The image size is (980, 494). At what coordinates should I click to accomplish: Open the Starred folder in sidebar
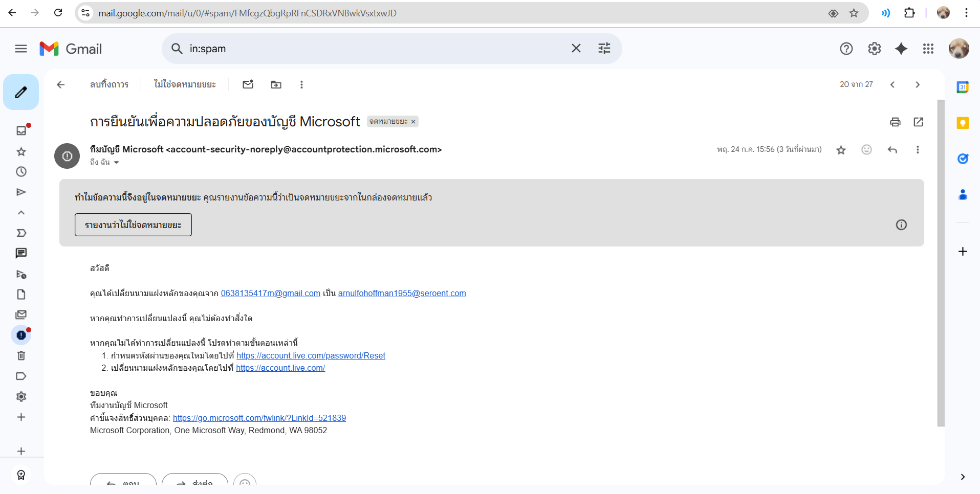[x=21, y=151]
